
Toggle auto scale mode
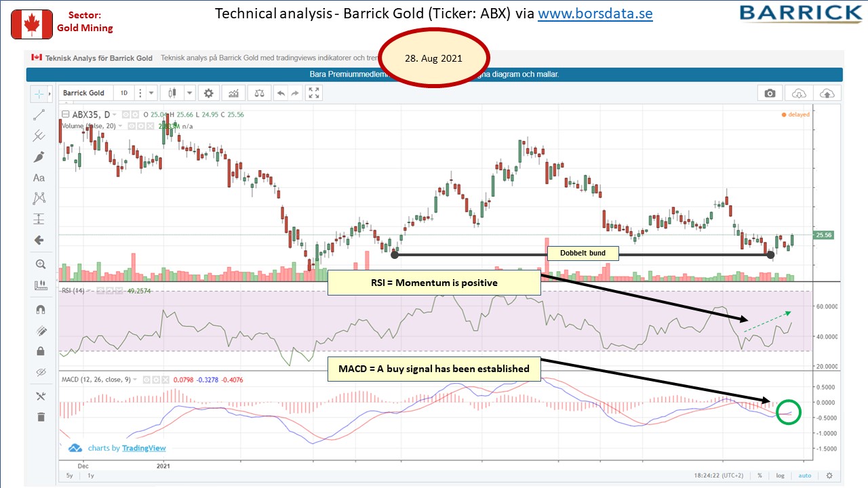click(804, 476)
